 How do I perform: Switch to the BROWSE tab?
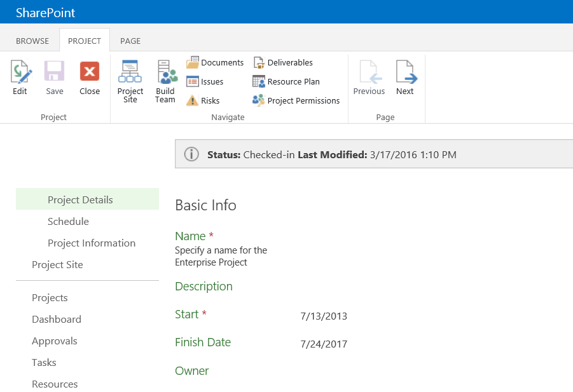(x=31, y=41)
